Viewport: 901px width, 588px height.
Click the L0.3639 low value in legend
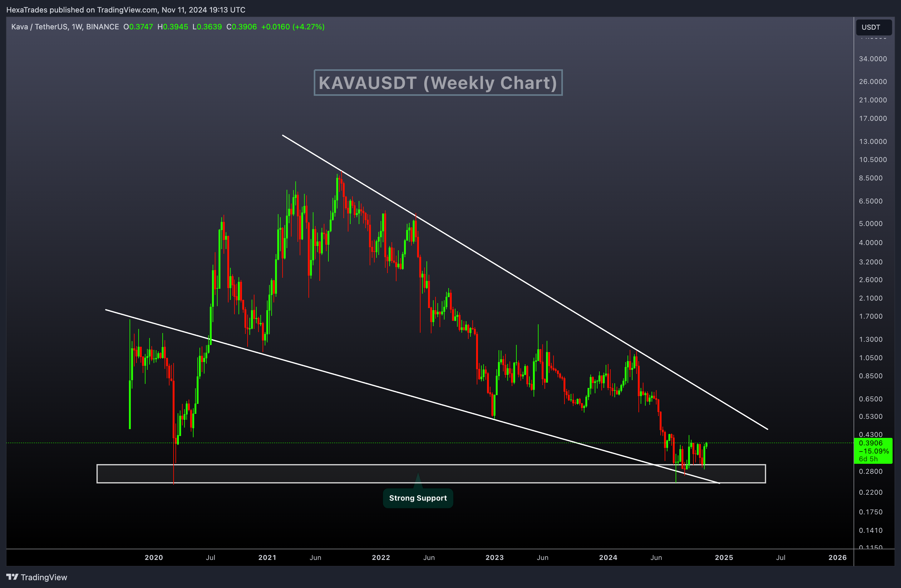207,27
